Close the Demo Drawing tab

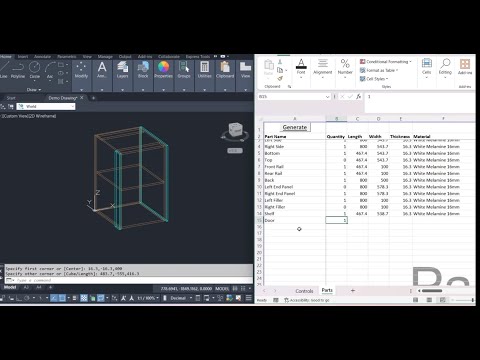point(82,98)
